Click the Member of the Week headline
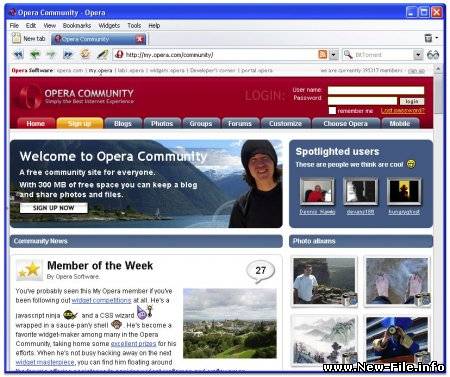450x377 pixels. pyautogui.click(x=100, y=265)
